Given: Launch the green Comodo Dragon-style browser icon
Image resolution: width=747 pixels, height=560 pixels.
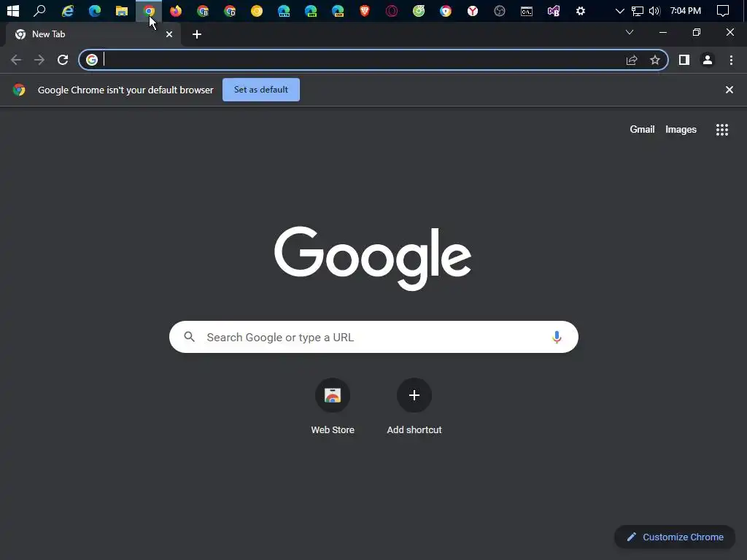Looking at the screenshot, I should (x=419, y=10).
